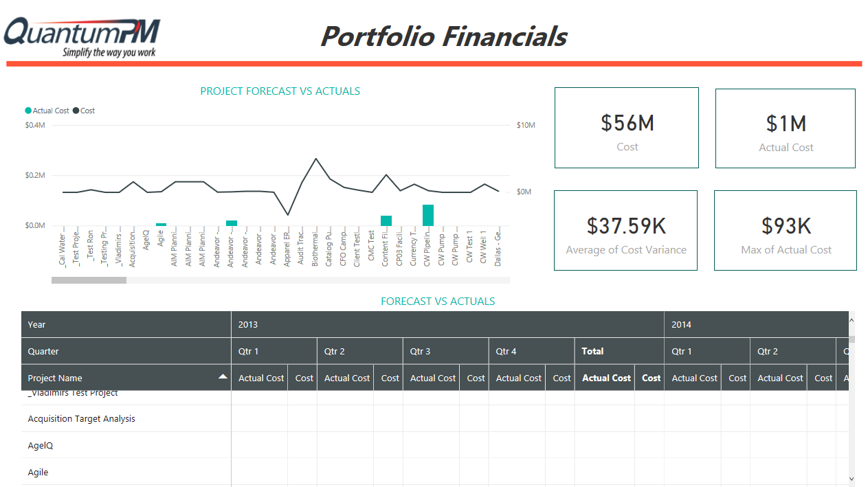
Task: Open the $1M Actual Cost card
Action: [786, 128]
